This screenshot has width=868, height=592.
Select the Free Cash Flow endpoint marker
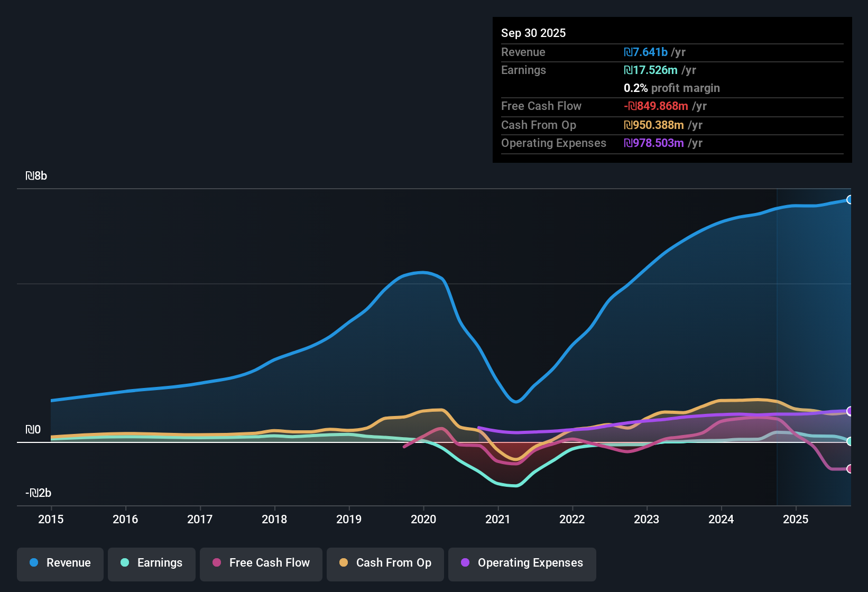click(850, 468)
